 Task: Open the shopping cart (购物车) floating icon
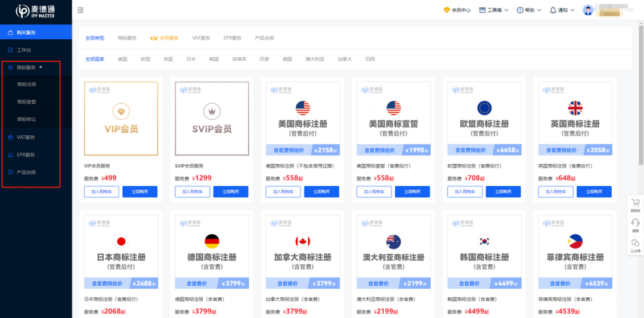(x=635, y=204)
